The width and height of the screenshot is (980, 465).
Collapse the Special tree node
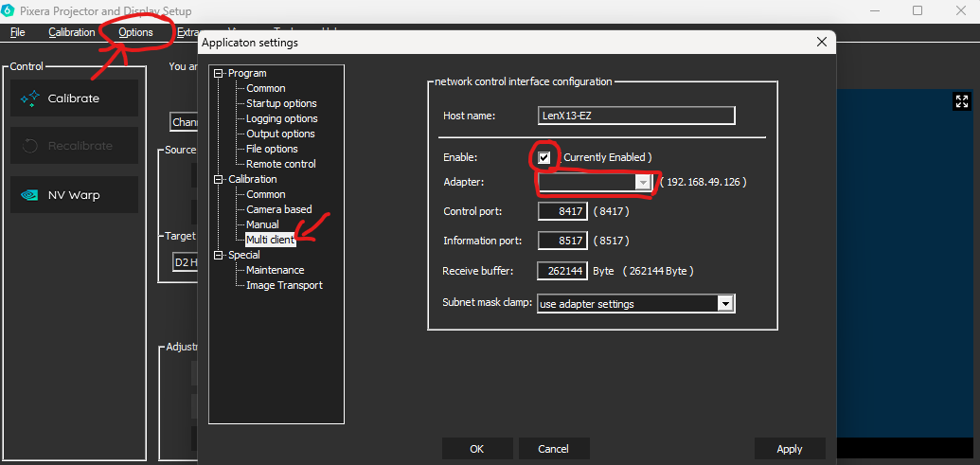click(221, 255)
